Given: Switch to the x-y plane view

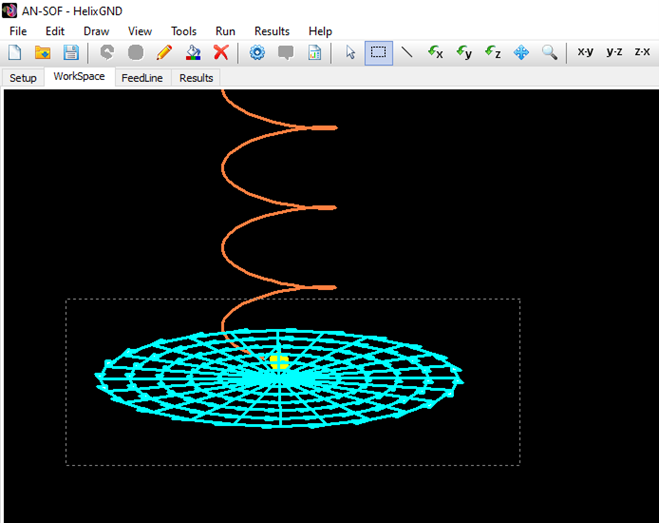Looking at the screenshot, I should (x=585, y=52).
